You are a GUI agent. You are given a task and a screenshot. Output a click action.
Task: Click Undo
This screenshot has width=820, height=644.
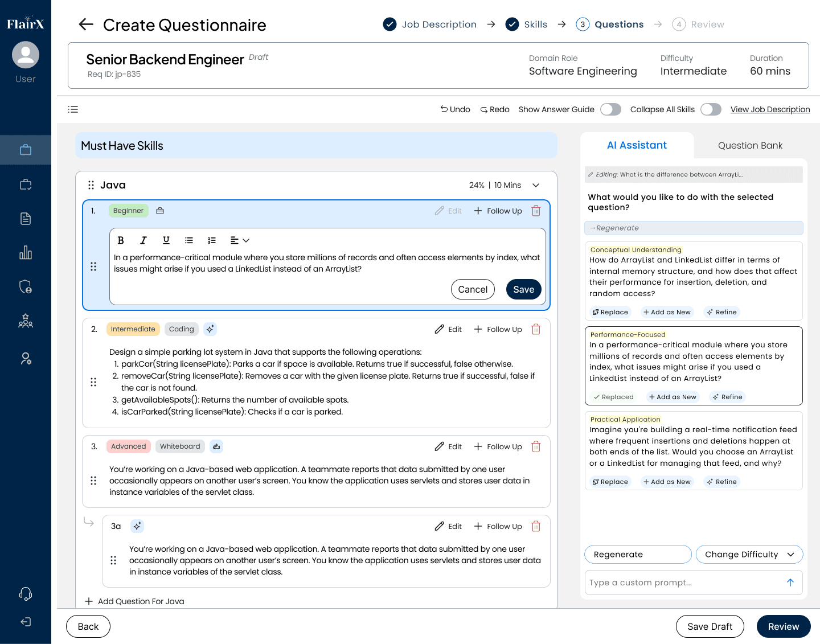coord(455,109)
